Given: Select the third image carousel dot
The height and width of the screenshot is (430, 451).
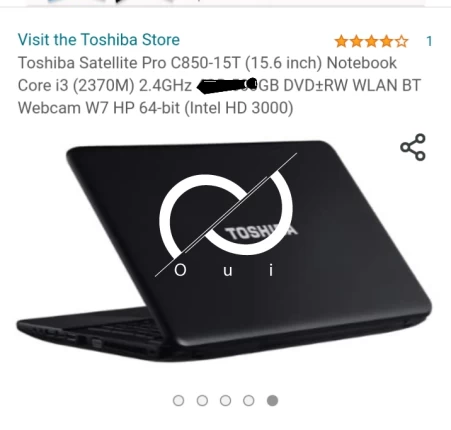Looking at the screenshot, I should tap(225, 400).
